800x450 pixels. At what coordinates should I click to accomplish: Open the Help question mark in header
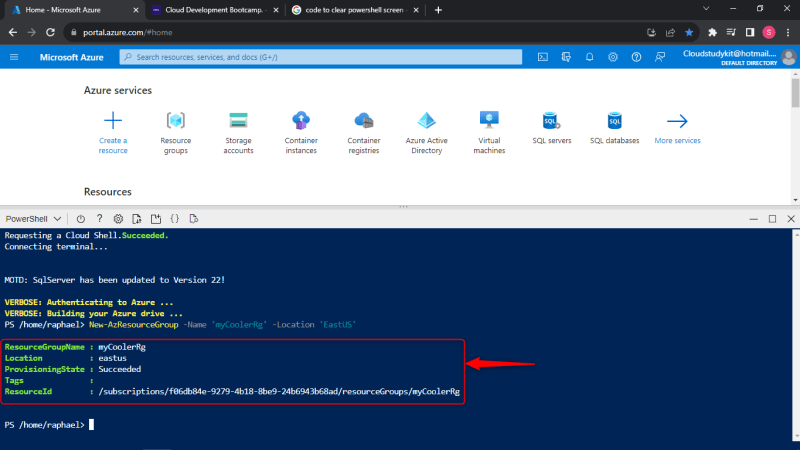636,57
